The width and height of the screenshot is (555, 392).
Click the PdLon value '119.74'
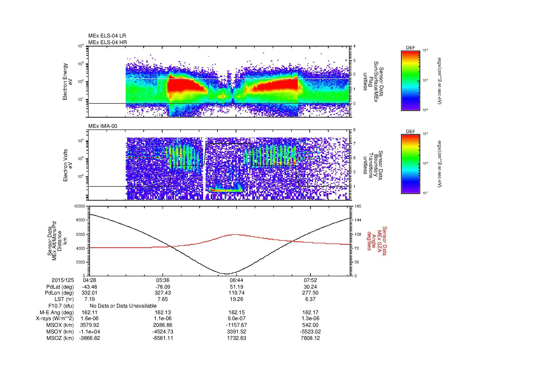[x=236, y=293]
